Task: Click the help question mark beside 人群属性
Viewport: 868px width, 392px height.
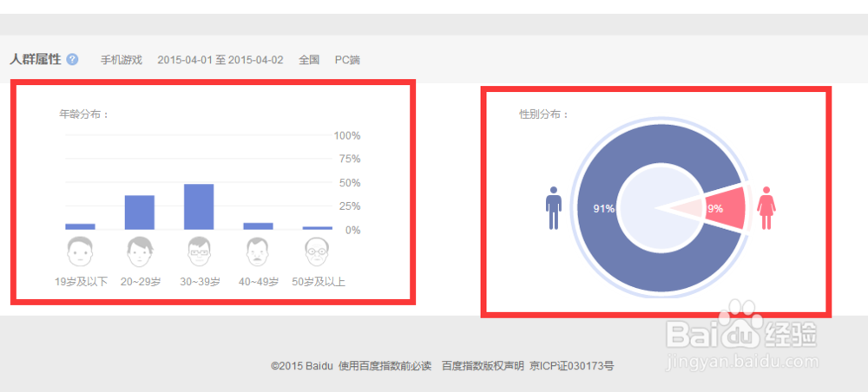Action: point(73,59)
